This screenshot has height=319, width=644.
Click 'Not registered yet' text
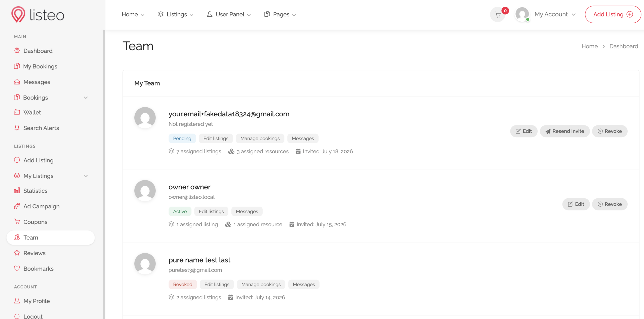(x=191, y=124)
